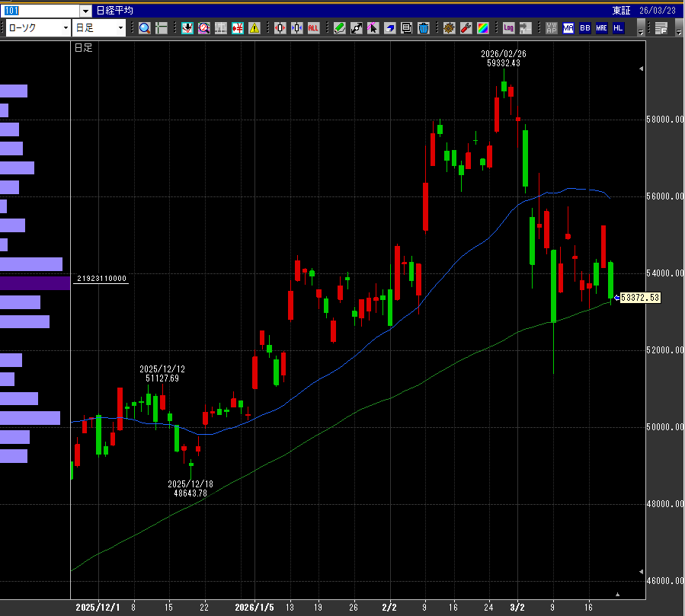Click the dark purple volume profile bar
This screenshot has height=616, width=685.
[x=35, y=283]
